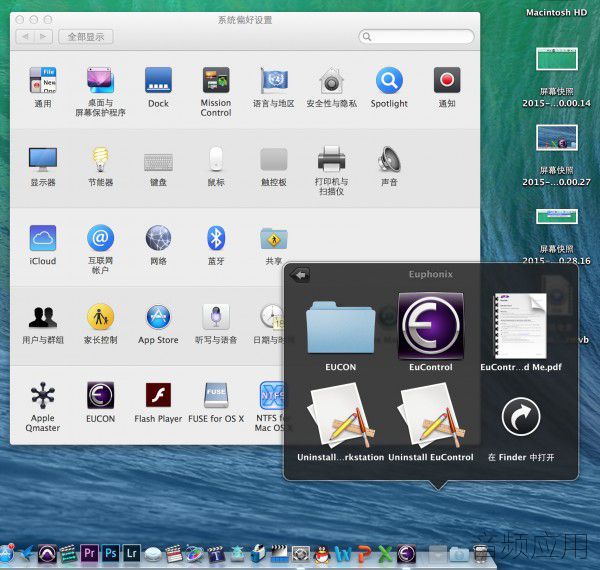Open 安全性与隐私 preferences

point(331,80)
